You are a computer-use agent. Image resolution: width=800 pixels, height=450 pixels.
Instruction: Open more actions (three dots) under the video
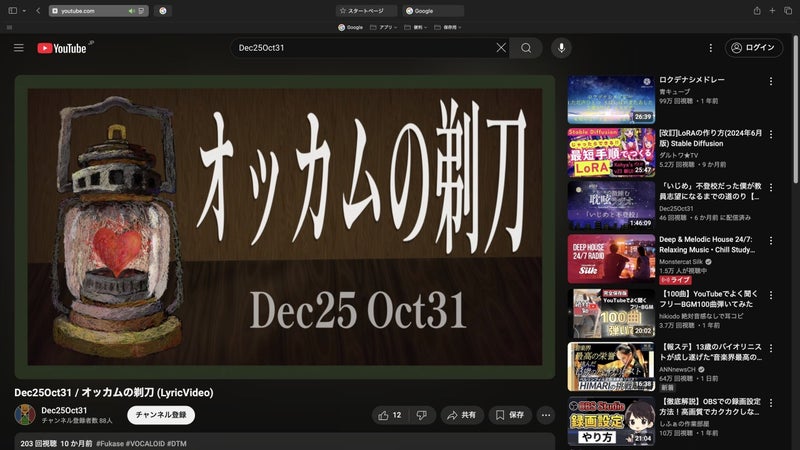546,415
